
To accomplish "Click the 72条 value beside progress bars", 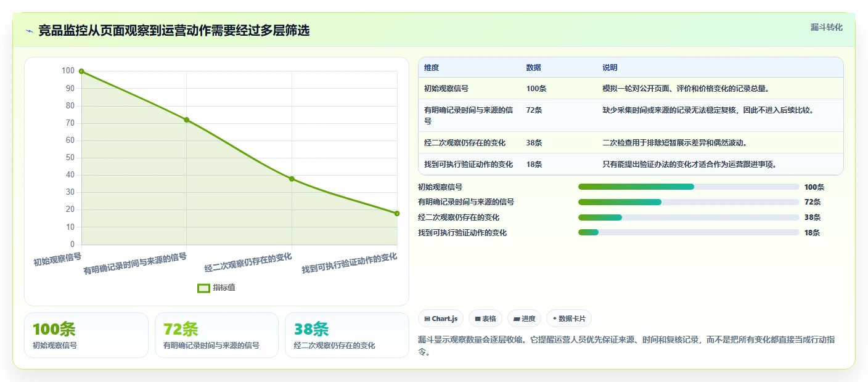I will click(813, 202).
